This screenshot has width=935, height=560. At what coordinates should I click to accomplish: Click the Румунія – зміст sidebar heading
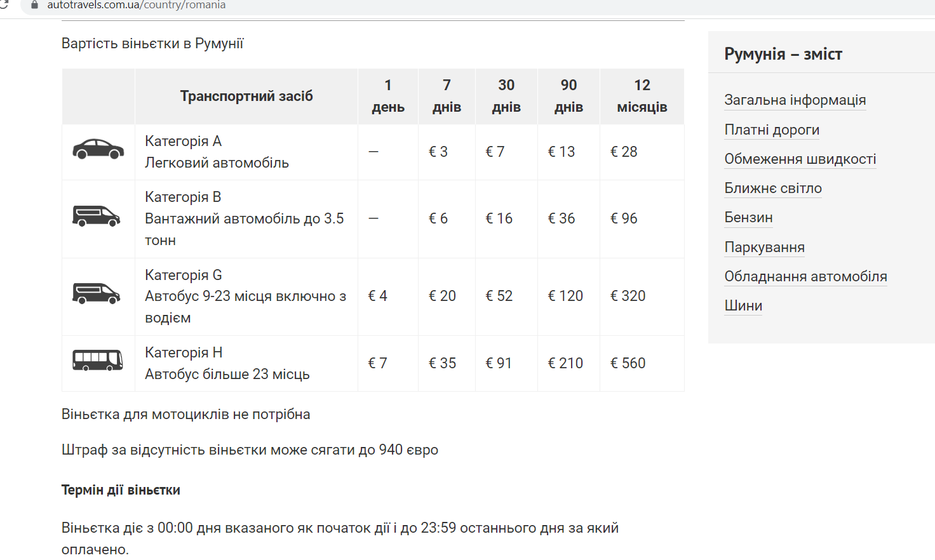point(783,54)
